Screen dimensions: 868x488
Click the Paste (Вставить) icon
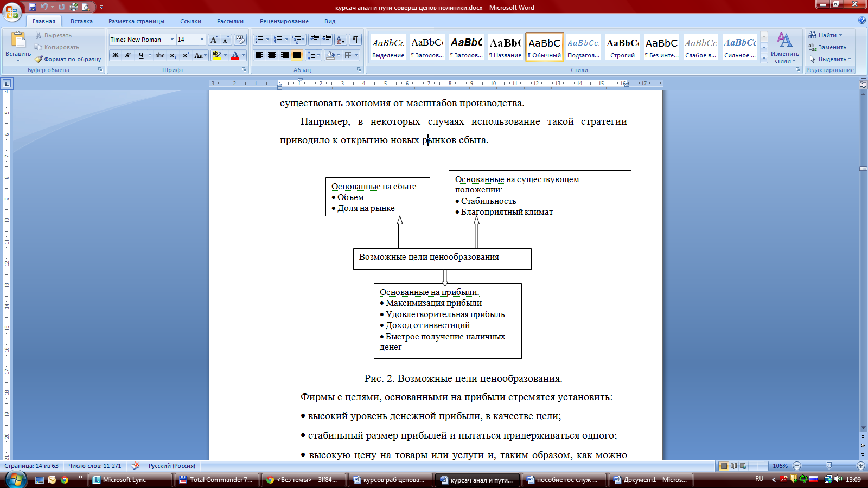coord(18,40)
